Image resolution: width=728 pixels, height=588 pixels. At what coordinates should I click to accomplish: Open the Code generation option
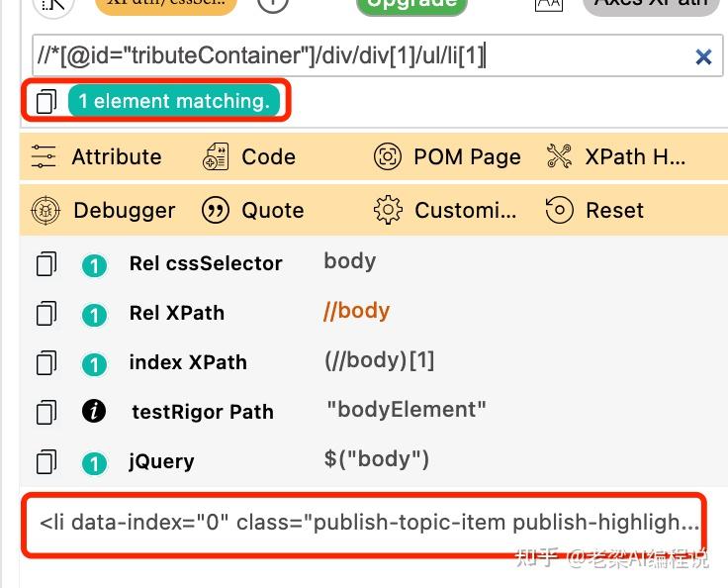[215, 156]
